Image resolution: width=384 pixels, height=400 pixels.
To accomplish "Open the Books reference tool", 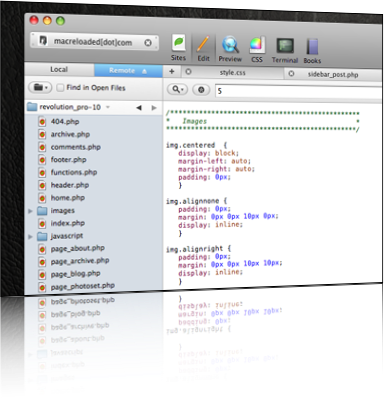I will click(312, 51).
